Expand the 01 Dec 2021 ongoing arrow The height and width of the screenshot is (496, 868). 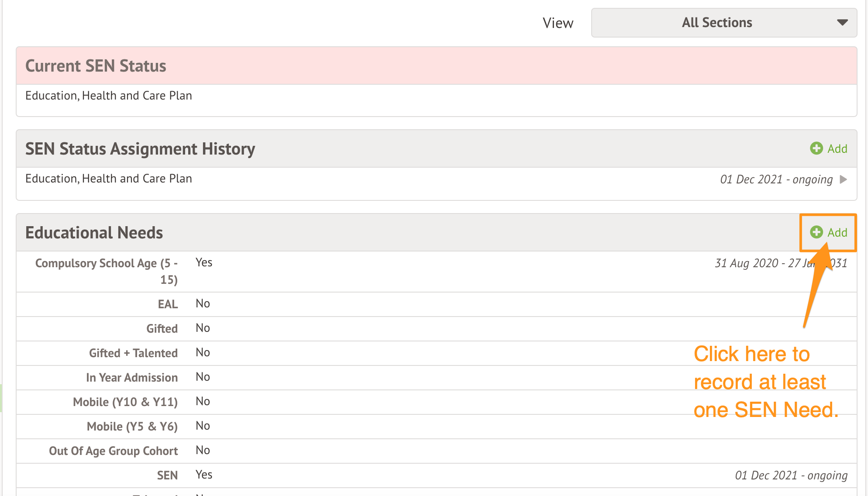tap(844, 179)
